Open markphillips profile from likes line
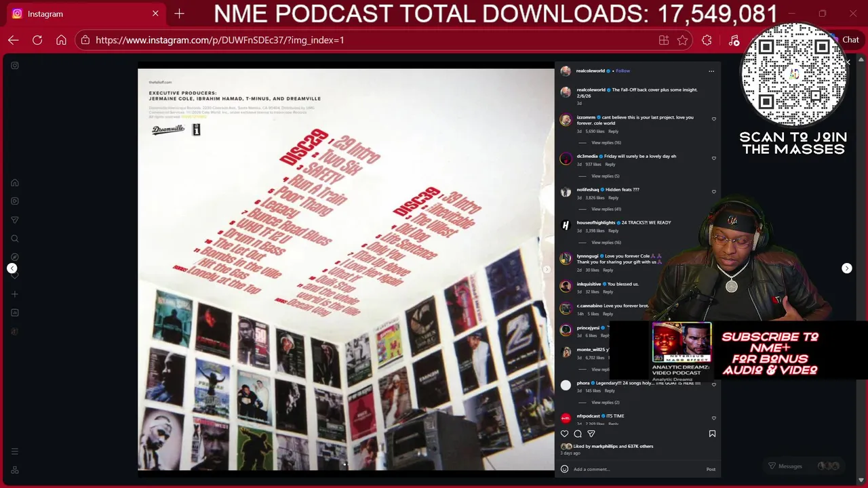Screen dimensions: 868x488 [x=604, y=447]
